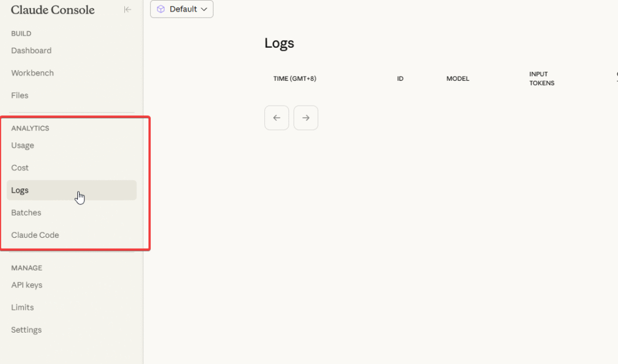Open the Batches page
The width and height of the screenshot is (618, 364).
(x=27, y=212)
